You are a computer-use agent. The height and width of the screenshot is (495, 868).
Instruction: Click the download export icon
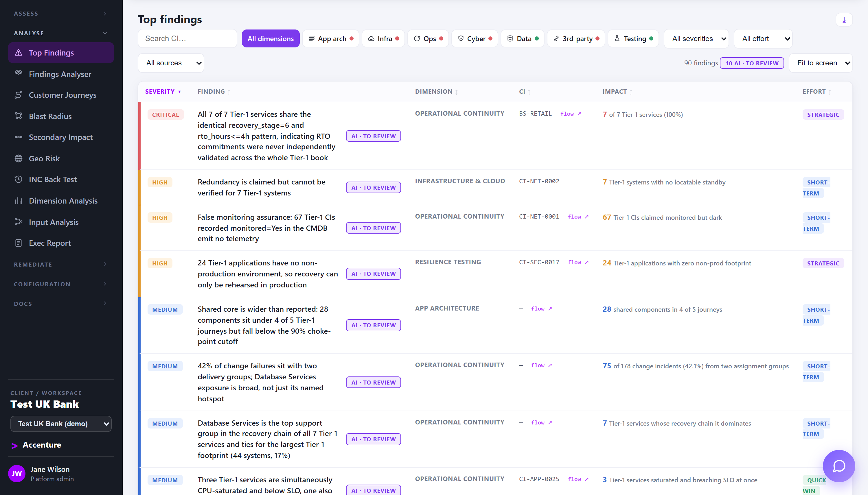[x=844, y=20]
